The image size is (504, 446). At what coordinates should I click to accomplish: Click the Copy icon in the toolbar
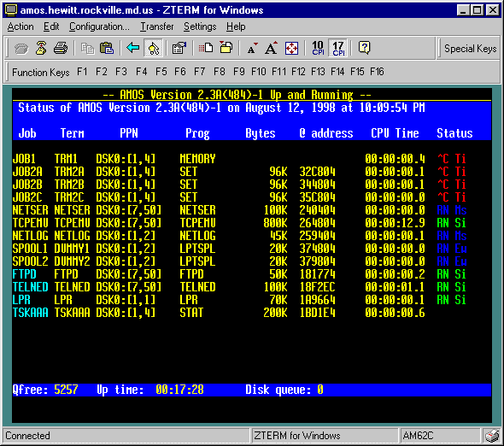point(87,48)
